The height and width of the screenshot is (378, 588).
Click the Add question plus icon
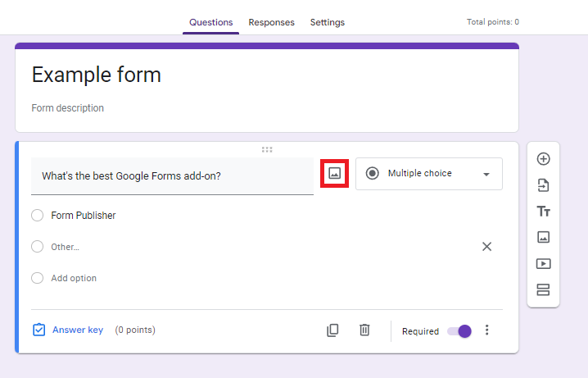(544, 159)
